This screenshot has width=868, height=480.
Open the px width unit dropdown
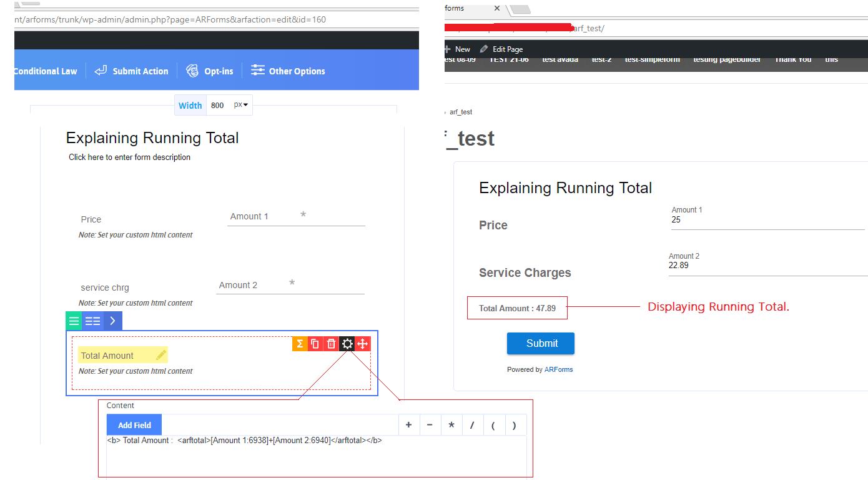pos(241,105)
